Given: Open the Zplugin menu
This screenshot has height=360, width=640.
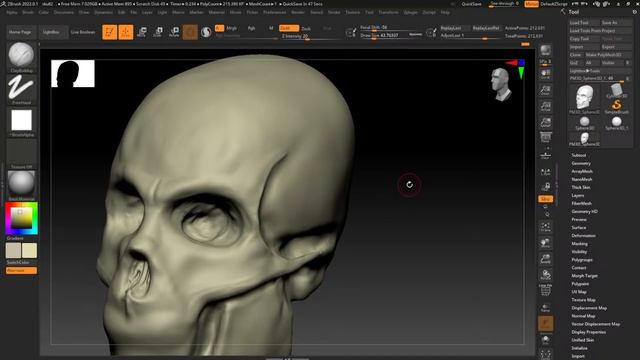Looking at the screenshot, I should click(411, 13).
